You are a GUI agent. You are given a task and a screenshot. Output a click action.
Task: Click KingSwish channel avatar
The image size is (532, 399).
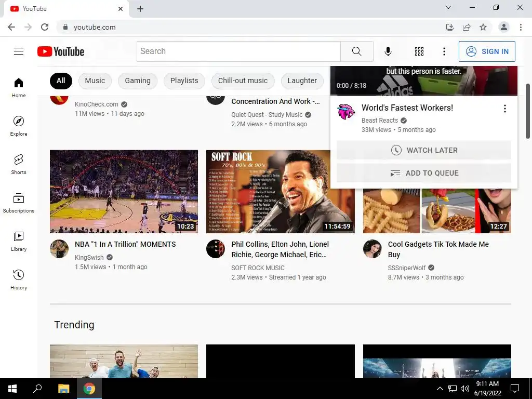click(x=59, y=249)
